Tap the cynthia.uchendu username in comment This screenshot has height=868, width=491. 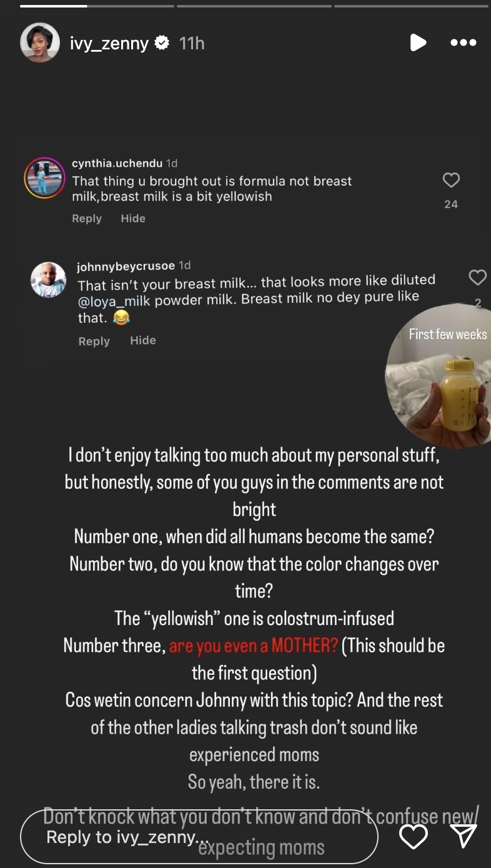(x=117, y=164)
